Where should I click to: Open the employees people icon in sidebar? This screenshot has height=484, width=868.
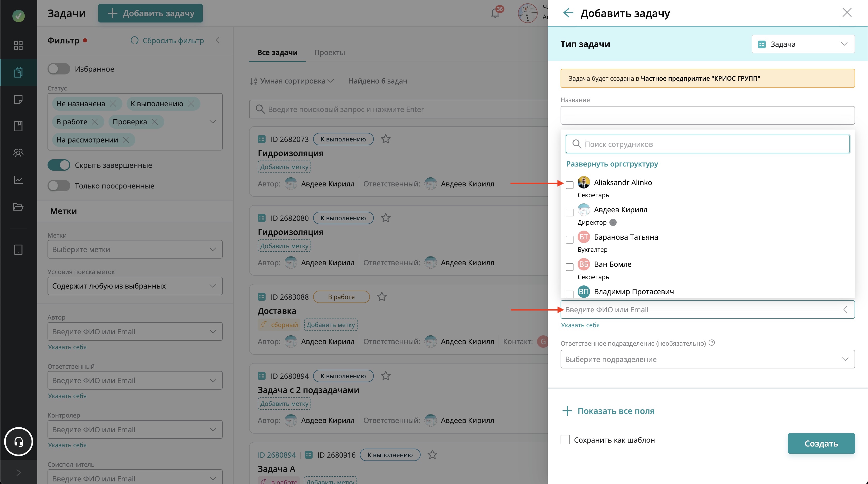(x=18, y=153)
